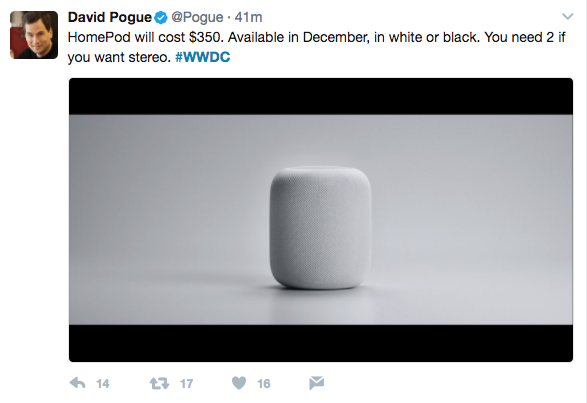Viewport: 587px width, 403px height.
Task: Open David Pogue's profile avatar photo
Action: point(34,35)
